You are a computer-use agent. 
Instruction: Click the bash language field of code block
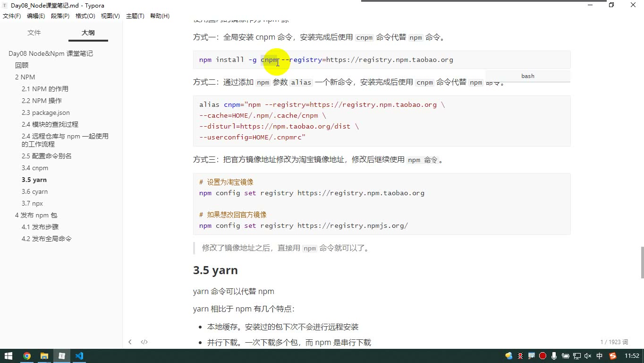pos(528,76)
